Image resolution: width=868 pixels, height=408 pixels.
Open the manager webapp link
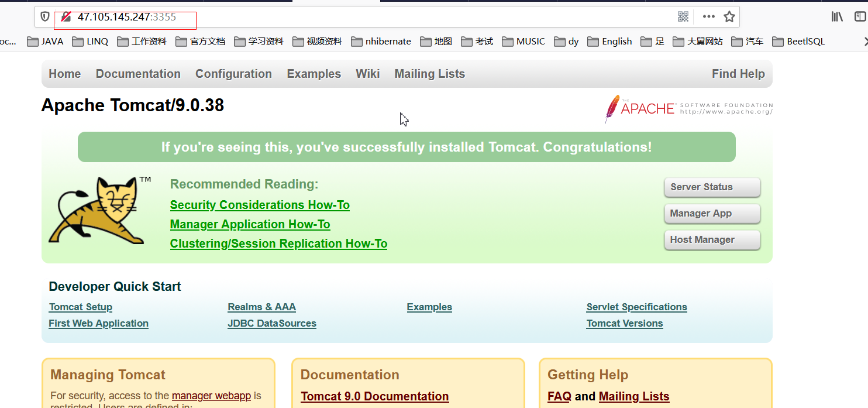(211, 396)
